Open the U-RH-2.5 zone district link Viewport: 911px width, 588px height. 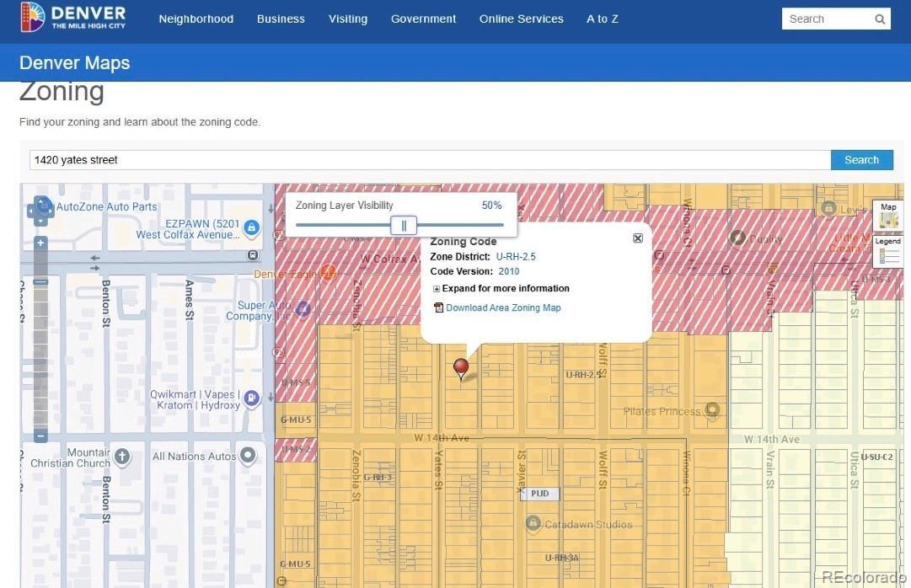tap(516, 256)
